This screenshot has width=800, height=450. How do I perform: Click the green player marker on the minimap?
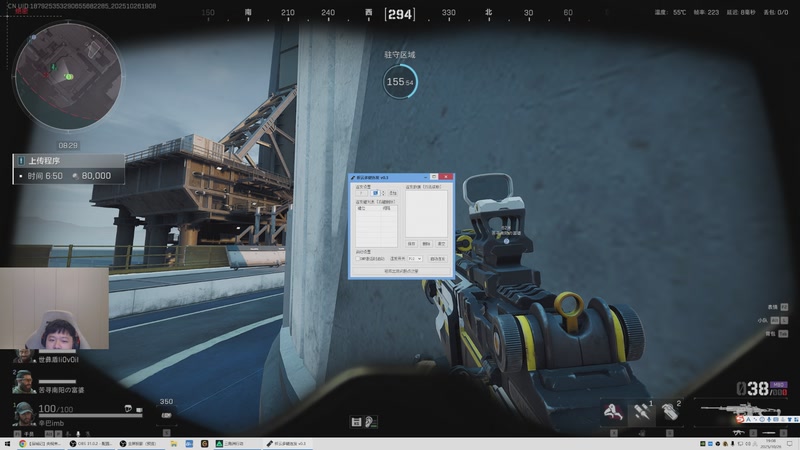tap(69, 77)
